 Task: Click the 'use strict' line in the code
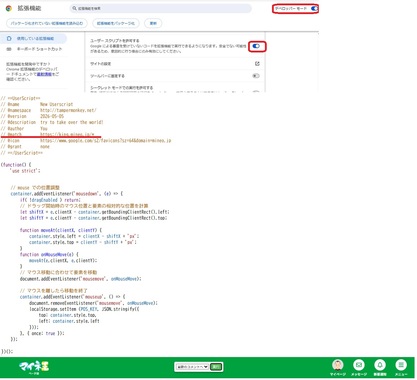25,171
